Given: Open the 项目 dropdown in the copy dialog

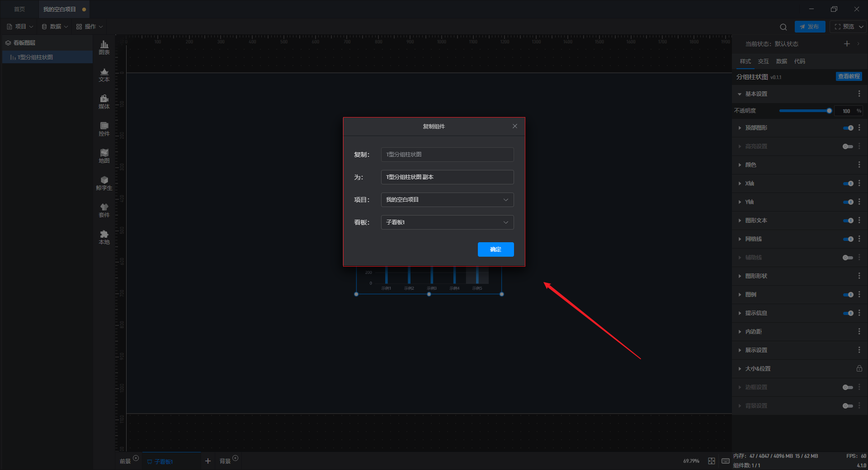Looking at the screenshot, I should coord(448,200).
